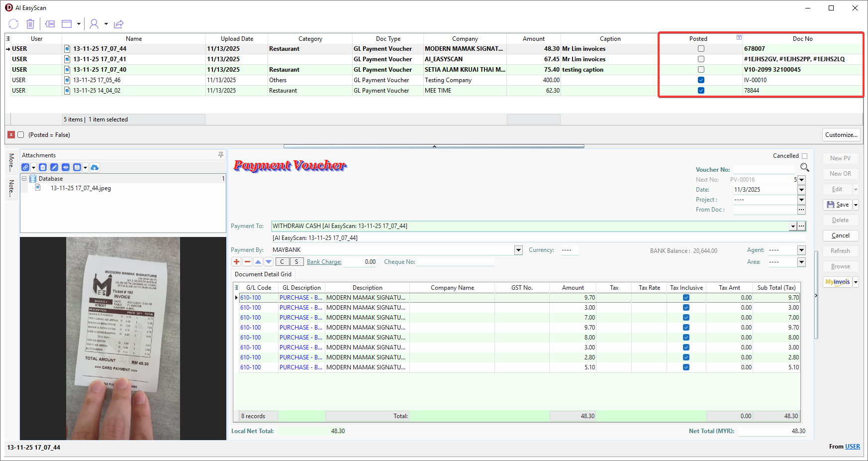Click the cloud upload attachment icon

95,167
